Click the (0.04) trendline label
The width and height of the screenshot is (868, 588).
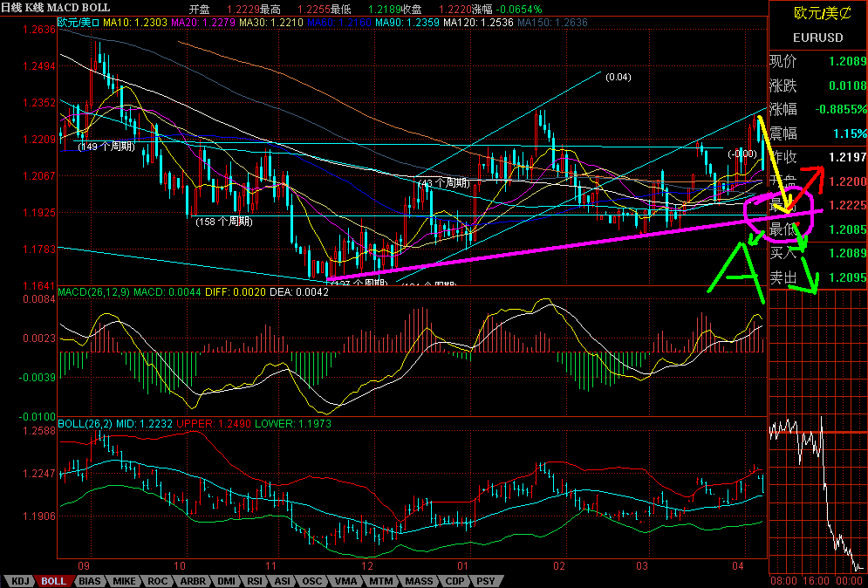[x=618, y=77]
